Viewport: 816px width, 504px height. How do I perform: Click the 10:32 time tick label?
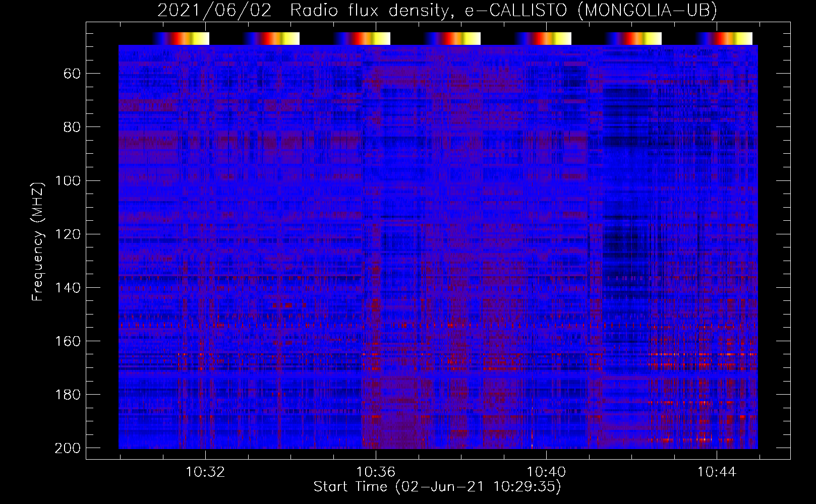coord(205,472)
